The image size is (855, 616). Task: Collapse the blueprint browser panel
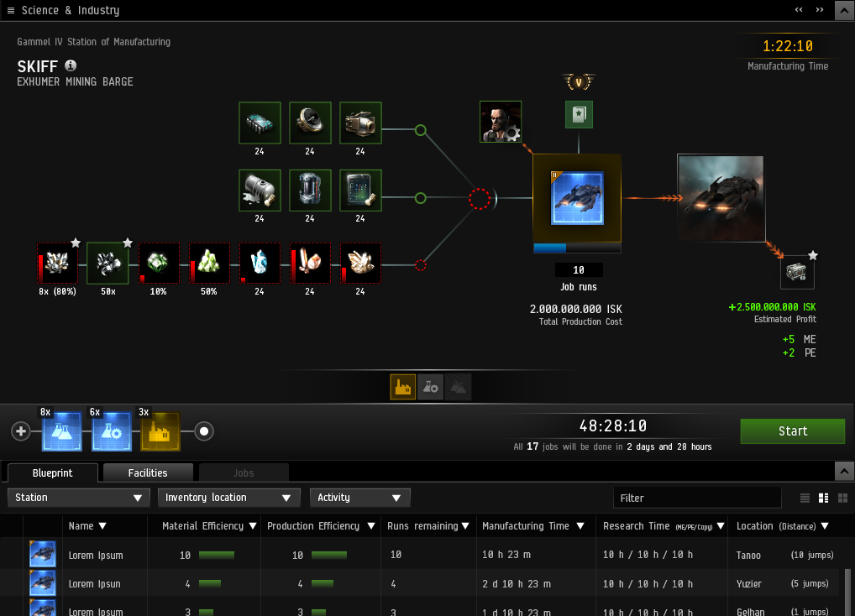point(844,471)
